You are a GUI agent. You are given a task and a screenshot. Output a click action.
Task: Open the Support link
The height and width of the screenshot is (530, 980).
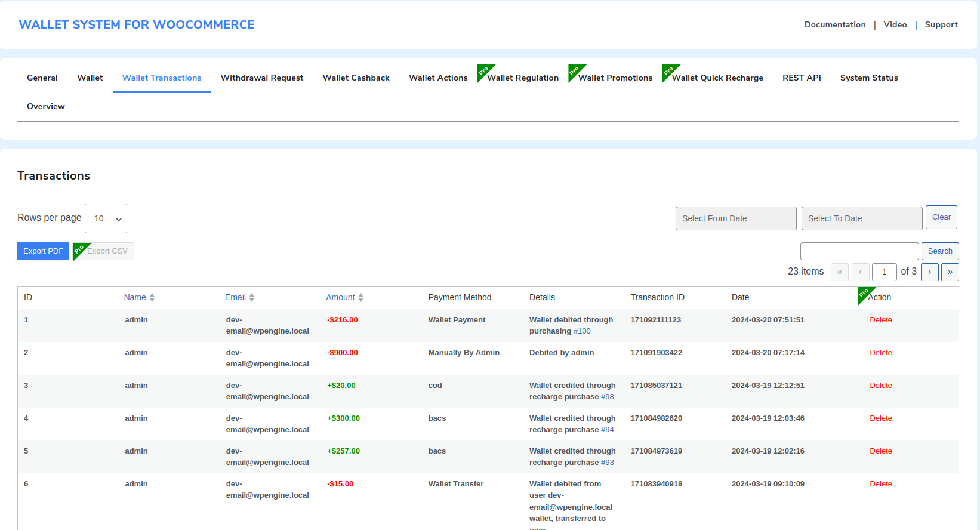click(941, 24)
